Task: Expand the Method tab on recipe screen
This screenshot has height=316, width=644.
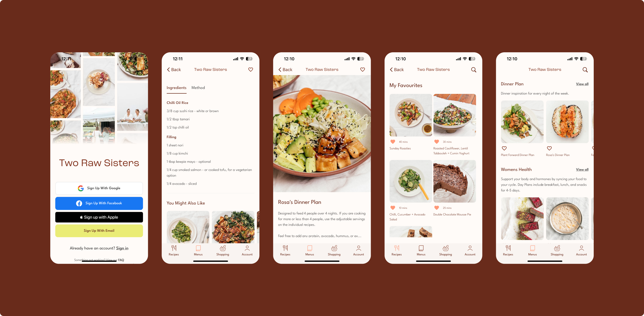Action: 198,88
